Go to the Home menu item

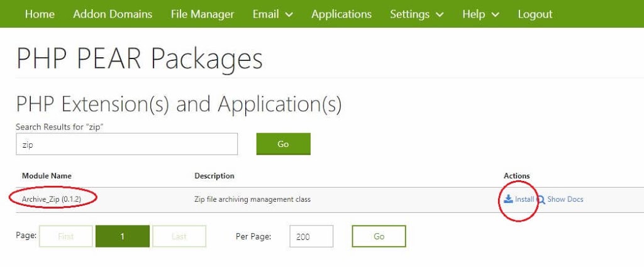coord(40,14)
